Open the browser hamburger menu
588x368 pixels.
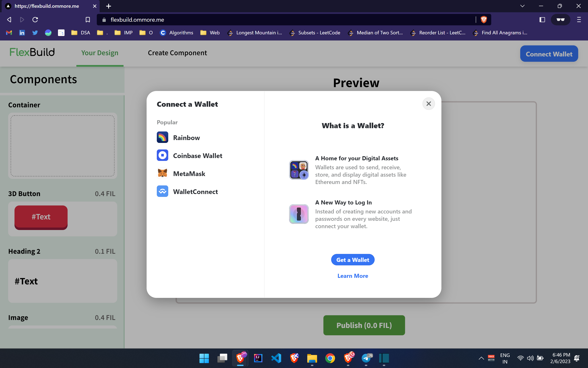coord(579,20)
